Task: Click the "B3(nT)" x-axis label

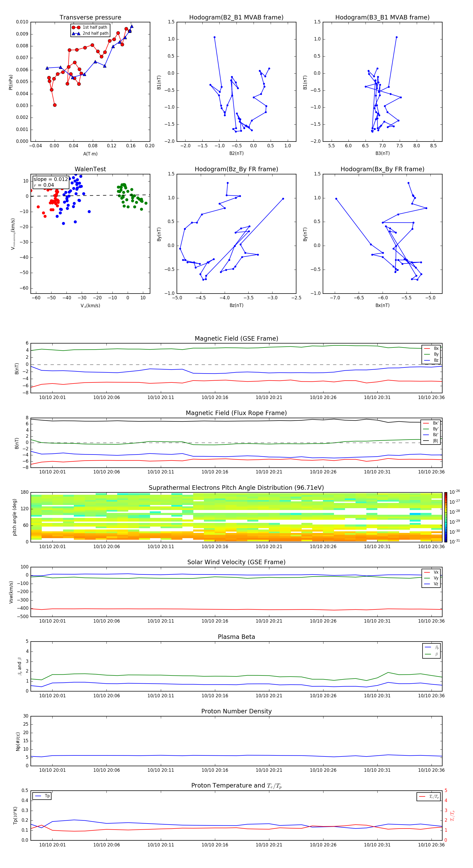Action: coord(382,153)
